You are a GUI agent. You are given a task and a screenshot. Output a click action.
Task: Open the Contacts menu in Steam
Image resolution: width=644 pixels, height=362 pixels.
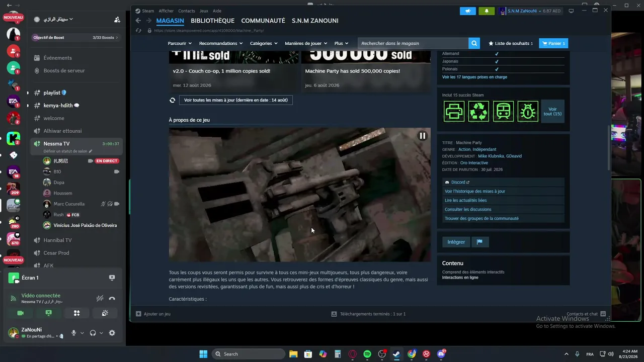click(187, 11)
